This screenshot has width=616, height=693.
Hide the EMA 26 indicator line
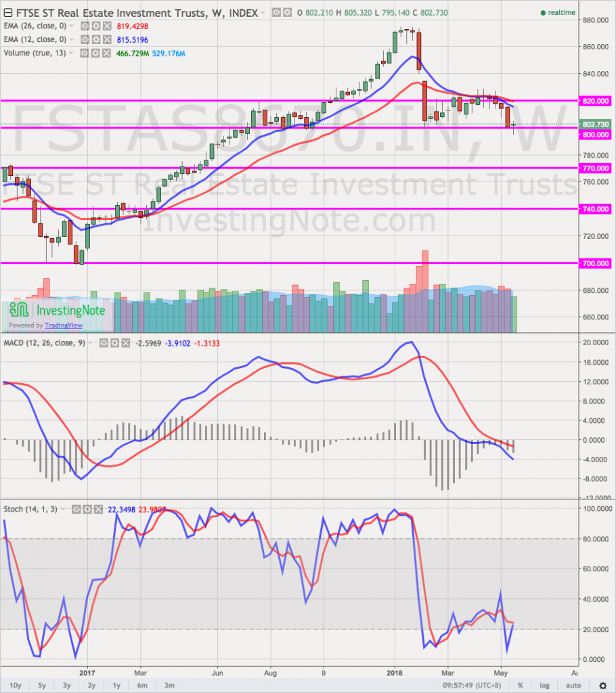(85, 25)
